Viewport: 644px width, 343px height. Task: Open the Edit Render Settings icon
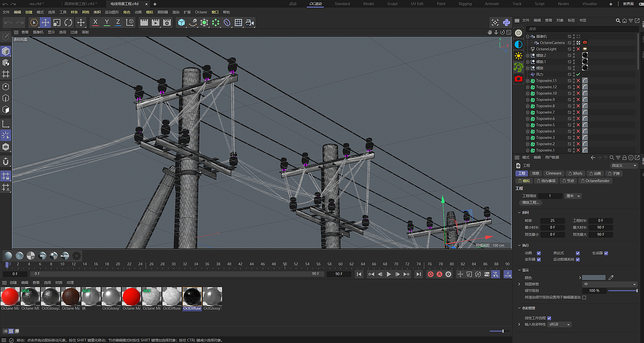tap(167, 23)
